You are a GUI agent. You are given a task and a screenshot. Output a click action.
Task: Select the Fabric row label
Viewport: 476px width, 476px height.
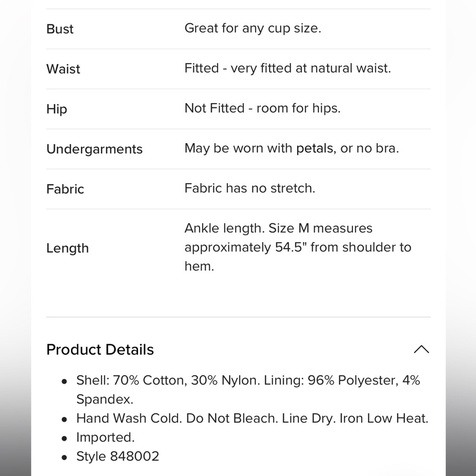pyautogui.click(x=65, y=189)
